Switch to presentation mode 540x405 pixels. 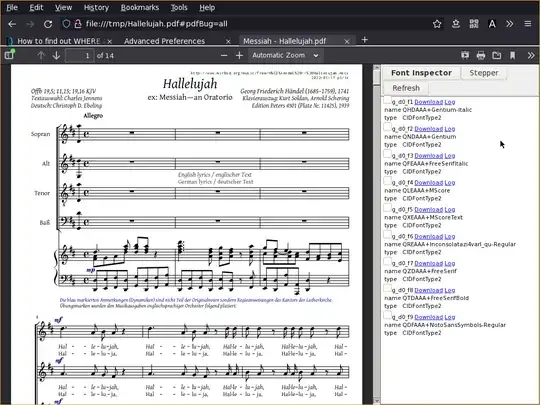(465, 55)
